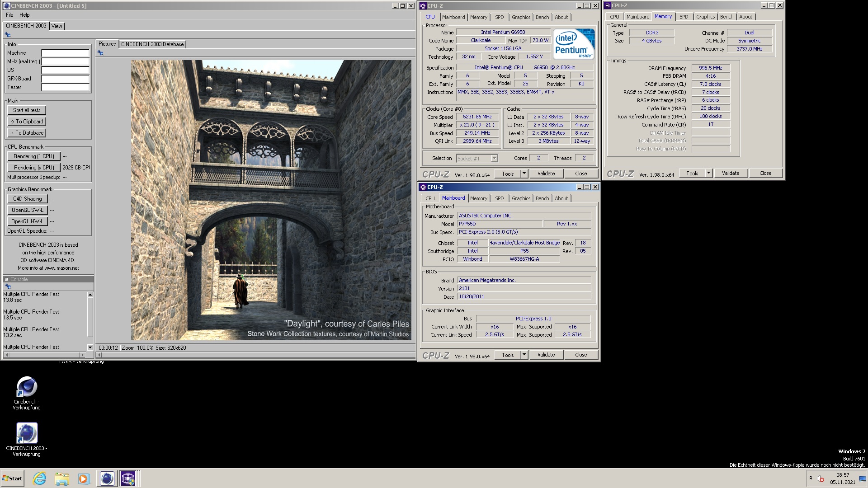Open Tools dropdown arrow in Memory window
Image resolution: width=868 pixels, height=488 pixels.
pyautogui.click(x=708, y=173)
